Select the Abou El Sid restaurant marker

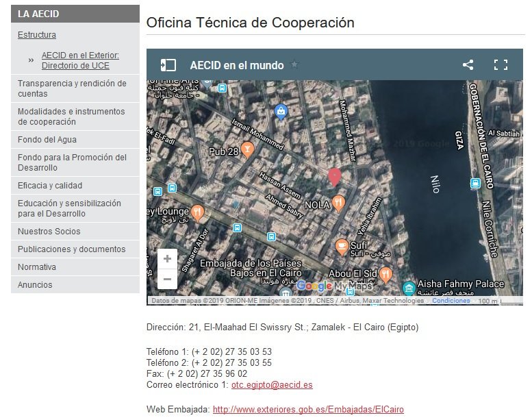coord(385,275)
